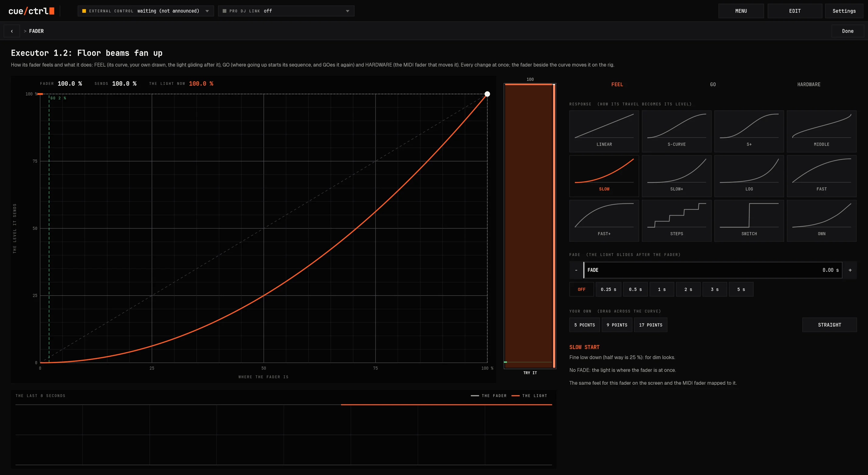Switch to the GO tab
The image size is (868, 475).
pyautogui.click(x=713, y=84)
